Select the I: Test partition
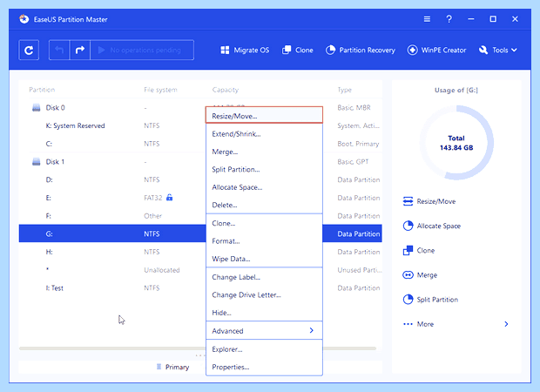 pyautogui.click(x=200, y=288)
